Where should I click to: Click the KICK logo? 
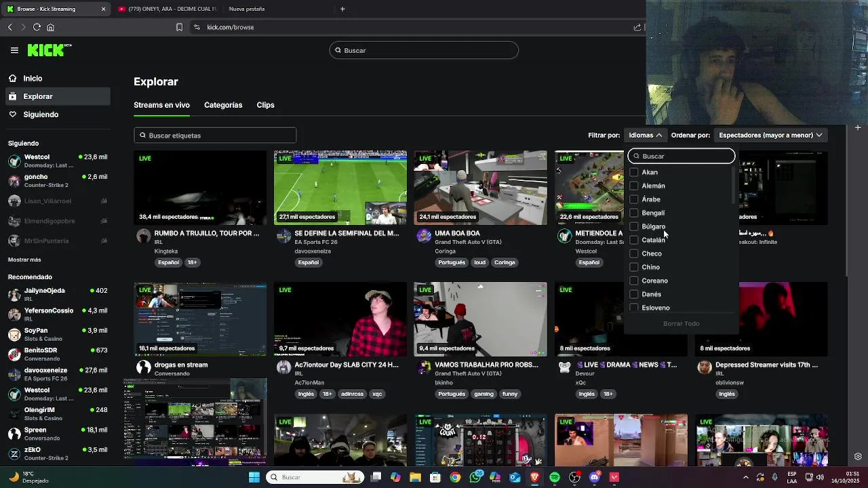coord(49,50)
